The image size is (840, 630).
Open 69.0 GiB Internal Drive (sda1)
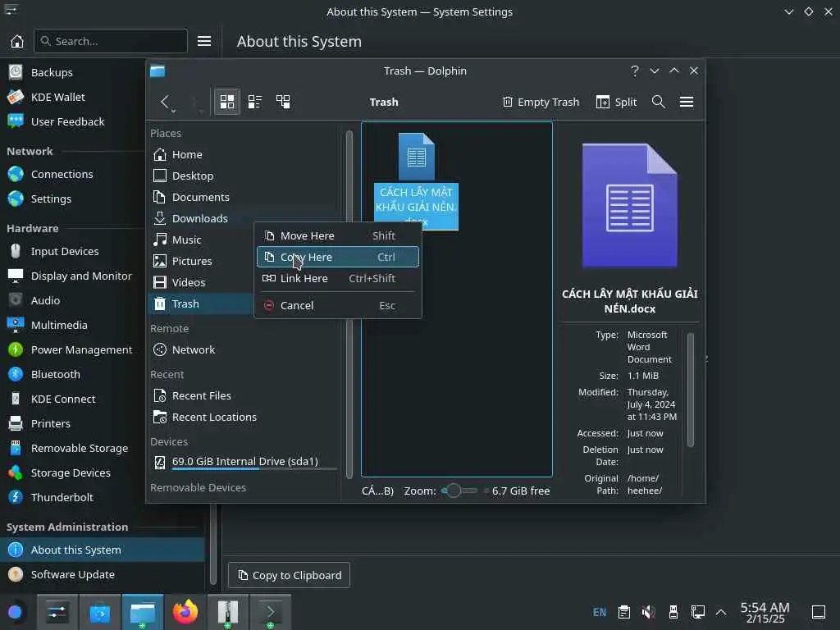(244, 462)
